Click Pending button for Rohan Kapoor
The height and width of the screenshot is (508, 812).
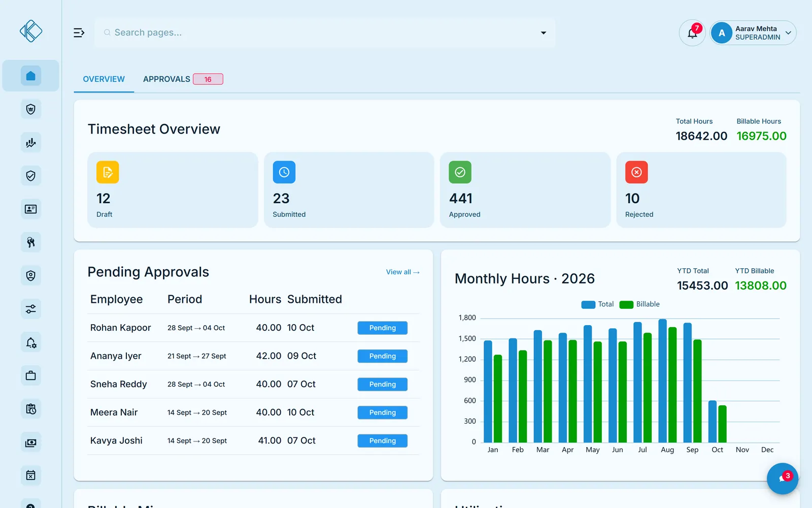coord(382,328)
